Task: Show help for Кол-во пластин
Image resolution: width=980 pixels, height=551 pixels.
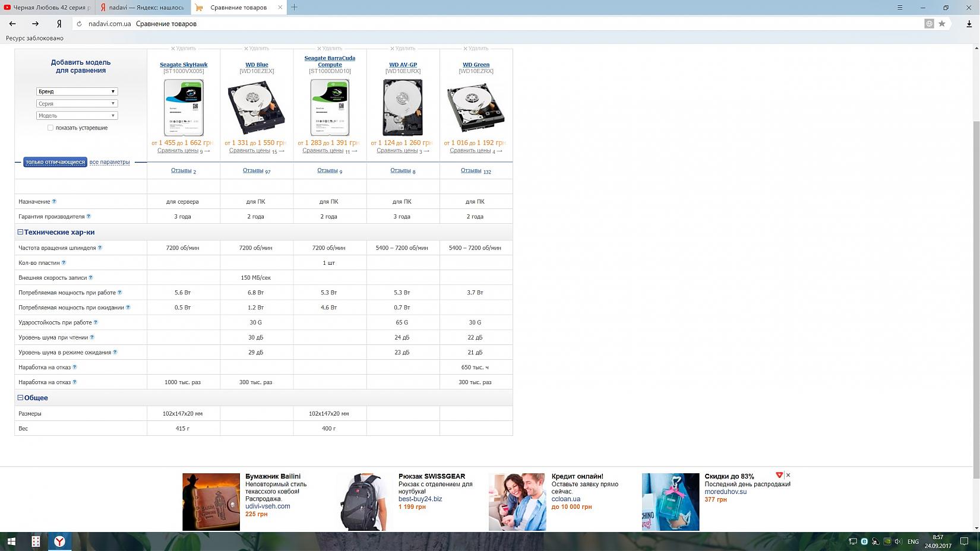Action: (64, 262)
